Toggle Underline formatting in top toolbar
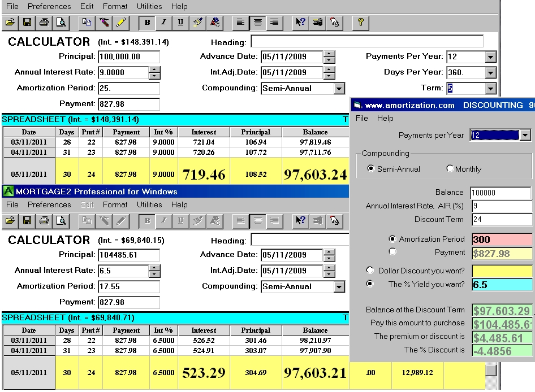The height and width of the screenshot is (392, 535). (x=180, y=23)
